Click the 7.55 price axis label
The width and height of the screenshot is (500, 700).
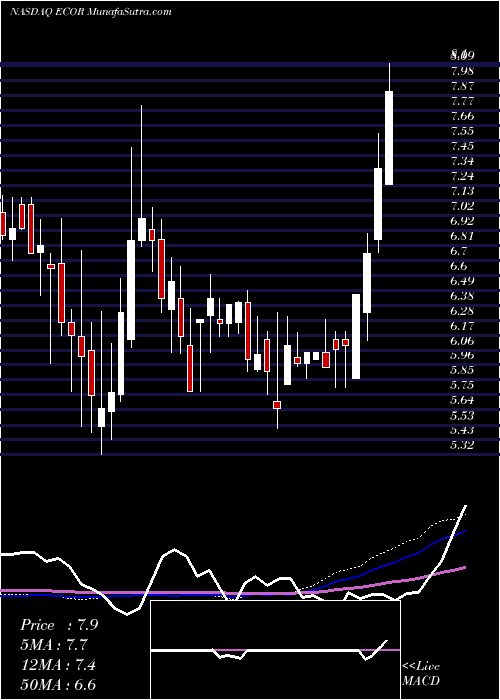(462, 131)
